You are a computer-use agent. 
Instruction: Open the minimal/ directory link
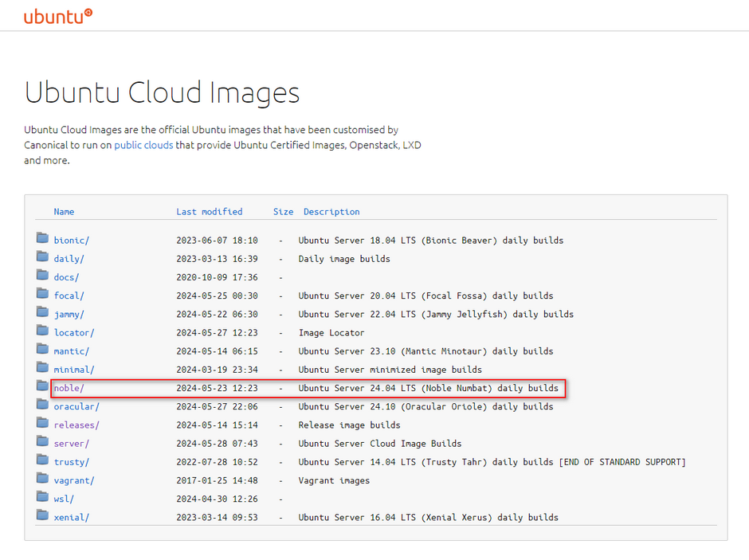coord(74,370)
